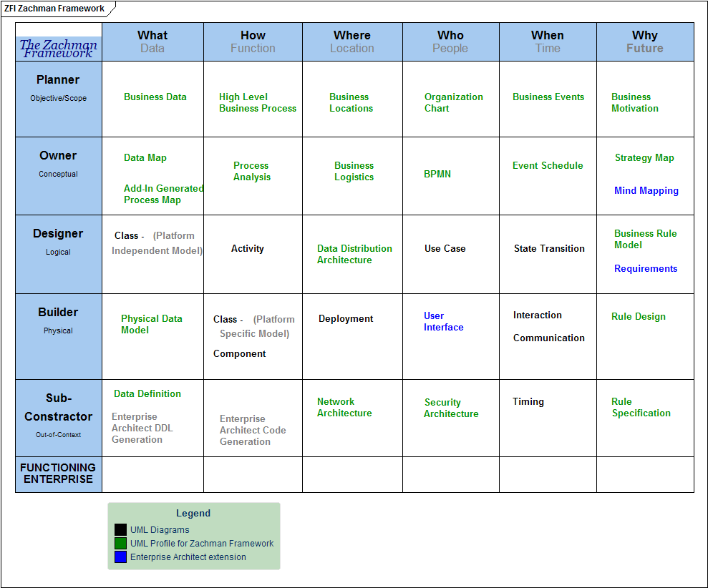The height and width of the screenshot is (588, 708).
Task: Select the blue Enterprise Architect extension swatch
Action: (x=120, y=557)
